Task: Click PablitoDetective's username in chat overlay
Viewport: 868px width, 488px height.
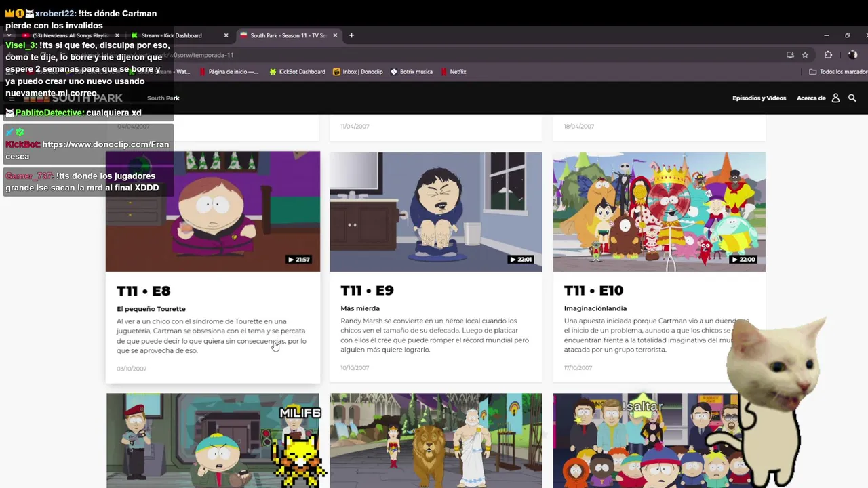Action: click(50, 113)
